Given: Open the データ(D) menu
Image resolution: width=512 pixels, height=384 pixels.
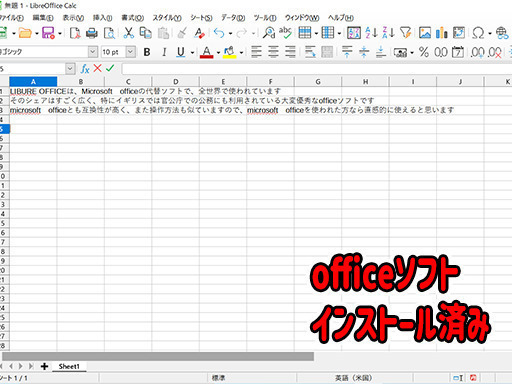Looking at the screenshot, I should click(233, 18).
